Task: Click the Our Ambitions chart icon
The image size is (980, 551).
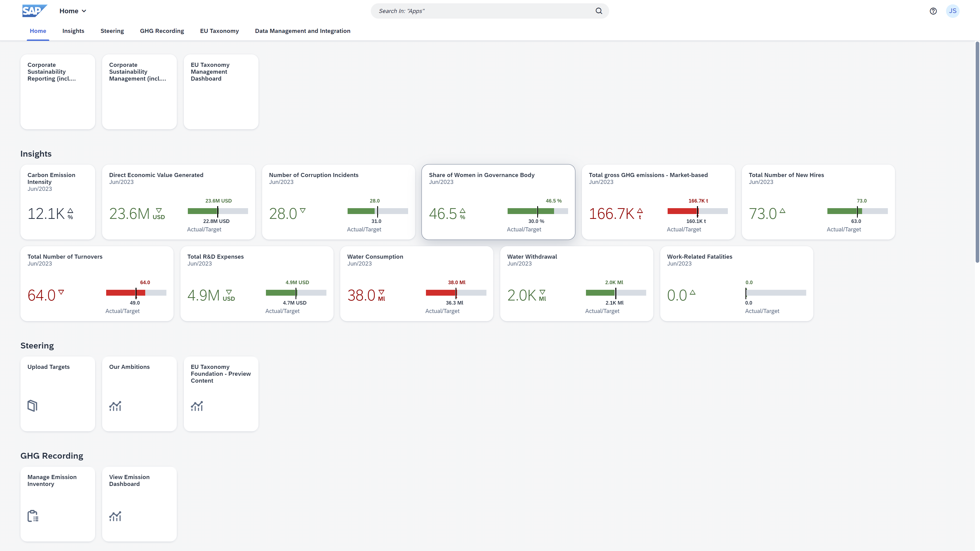Action: [115, 406]
